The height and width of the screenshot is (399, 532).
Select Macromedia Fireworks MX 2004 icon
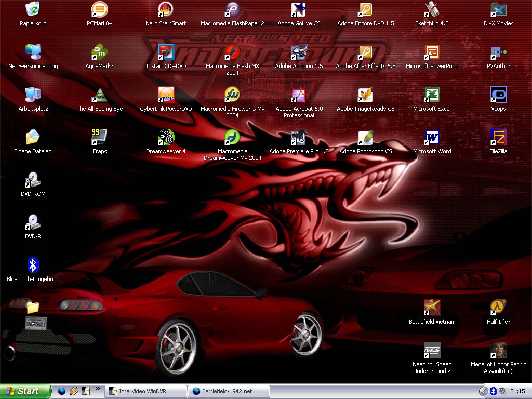point(232,95)
